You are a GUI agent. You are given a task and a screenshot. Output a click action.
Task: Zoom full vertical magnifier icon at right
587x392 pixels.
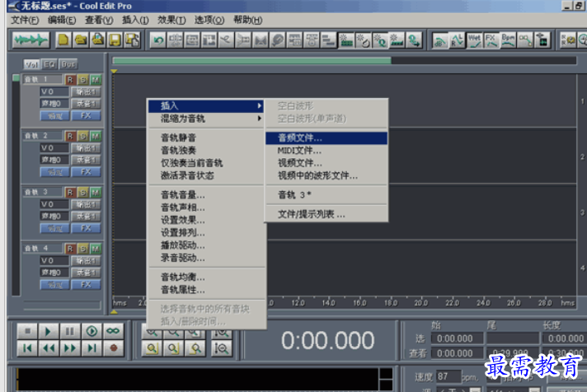(x=221, y=348)
